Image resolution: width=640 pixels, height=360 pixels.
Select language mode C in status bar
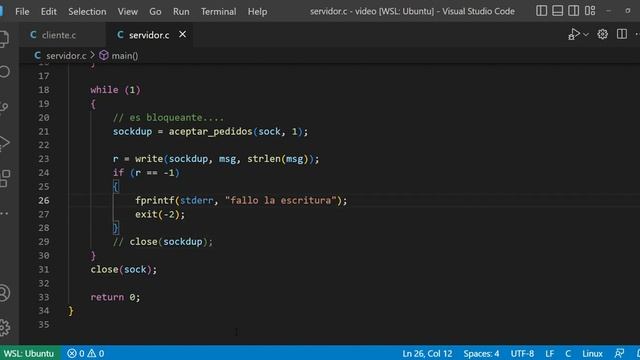[x=568, y=353]
